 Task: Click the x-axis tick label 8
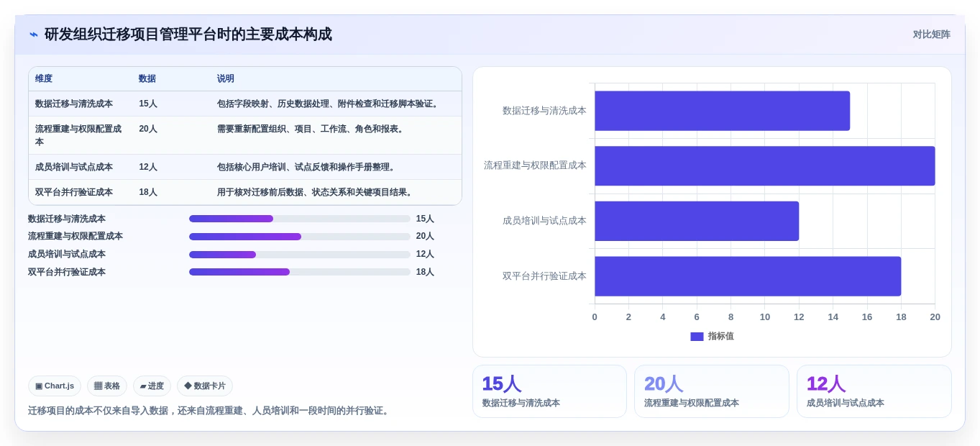731,317
